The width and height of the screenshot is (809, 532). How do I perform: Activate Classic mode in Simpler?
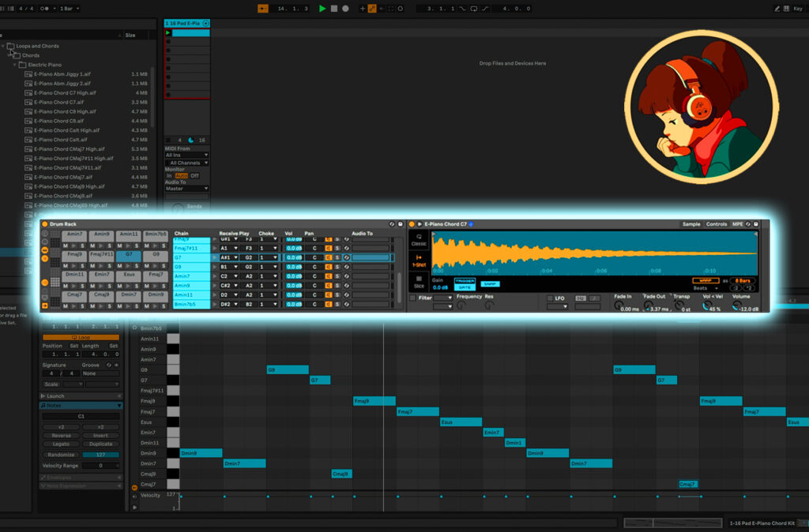click(x=420, y=242)
